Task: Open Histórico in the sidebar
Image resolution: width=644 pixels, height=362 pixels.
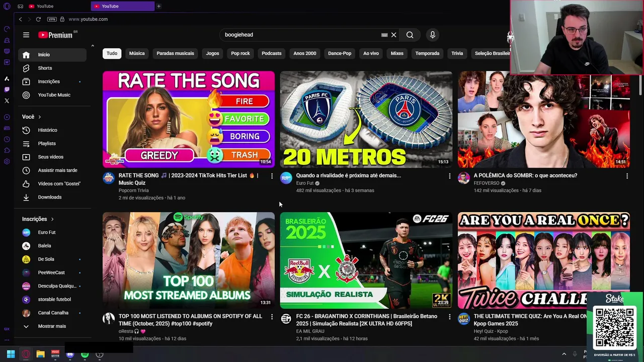Action: point(52,130)
